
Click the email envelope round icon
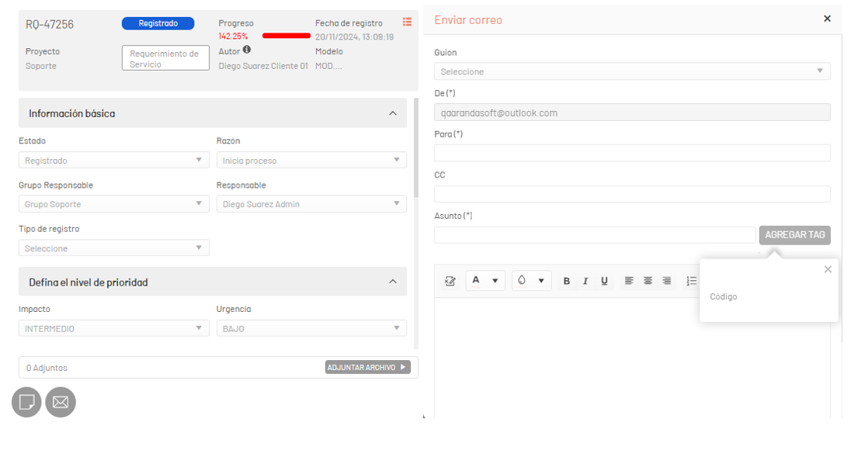tap(61, 402)
